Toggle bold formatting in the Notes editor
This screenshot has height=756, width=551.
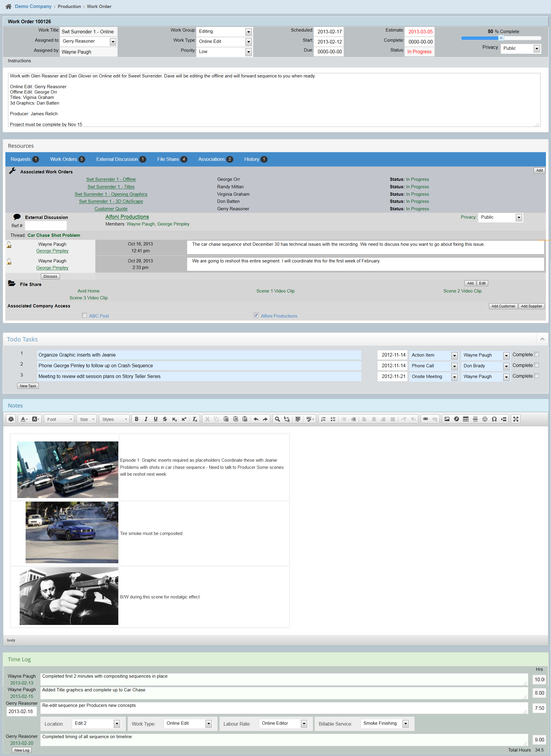point(136,419)
